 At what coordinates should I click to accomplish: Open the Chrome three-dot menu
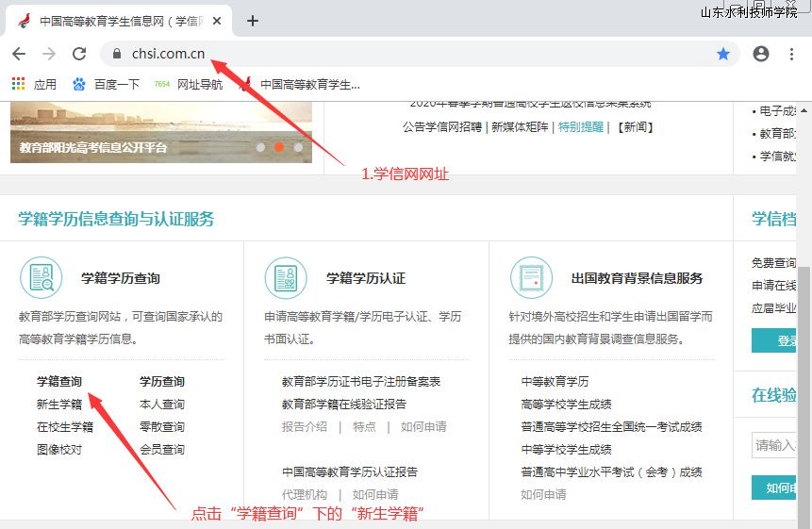791,54
